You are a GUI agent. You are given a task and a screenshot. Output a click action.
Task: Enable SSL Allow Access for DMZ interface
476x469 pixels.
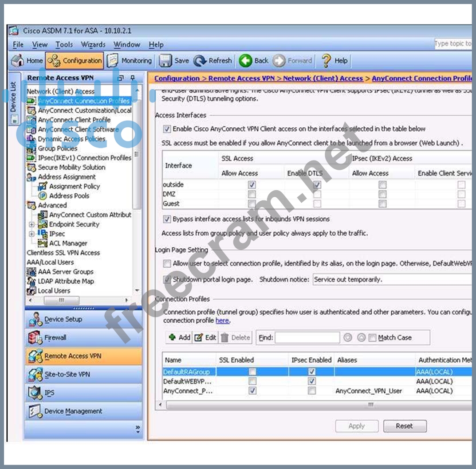point(252,194)
